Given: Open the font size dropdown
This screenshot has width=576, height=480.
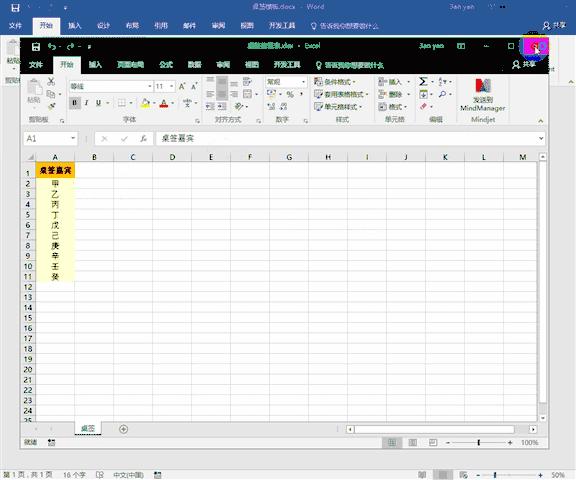Looking at the screenshot, I should [x=172, y=86].
